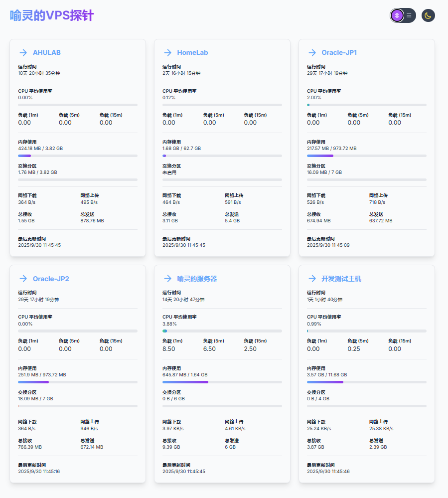Click the arrow icon next to 开发测试主机
Image resolution: width=448 pixels, height=498 pixels.
click(312, 279)
